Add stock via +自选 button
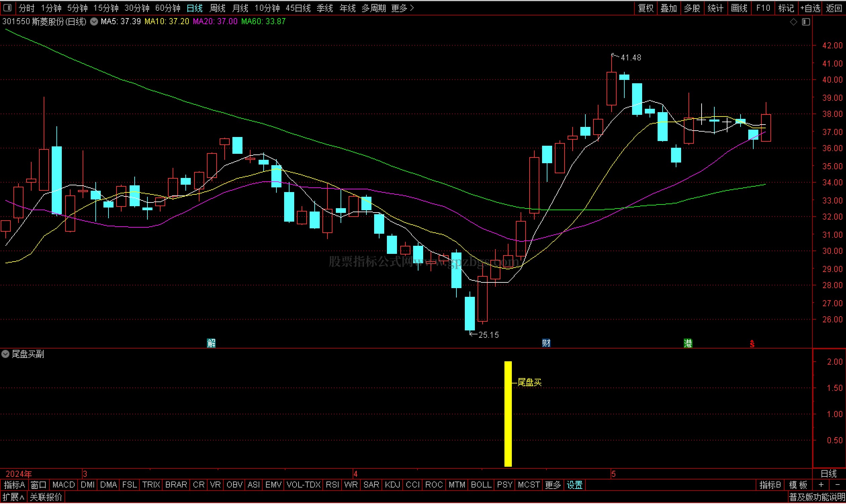The image size is (846, 504). pos(810,8)
